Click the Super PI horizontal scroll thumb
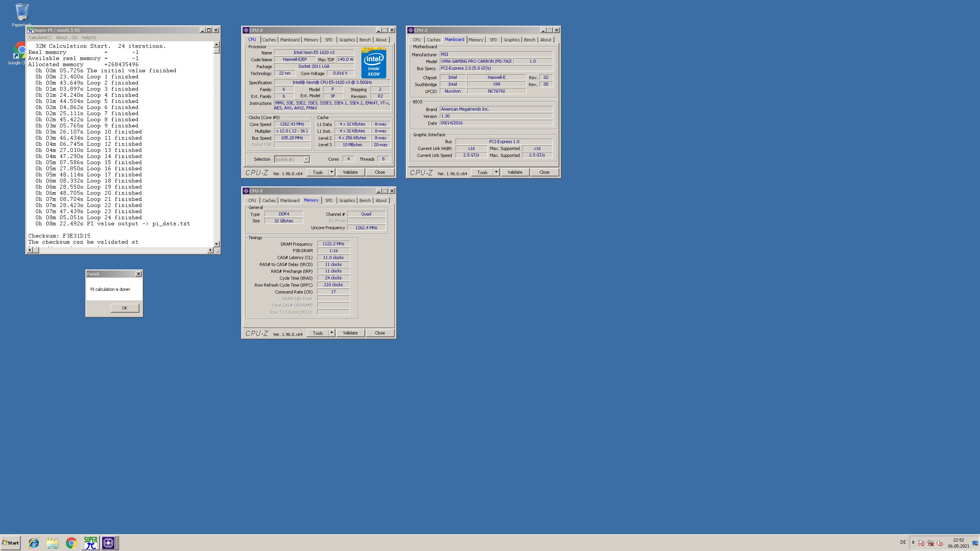The height and width of the screenshot is (551, 980). [x=36, y=250]
